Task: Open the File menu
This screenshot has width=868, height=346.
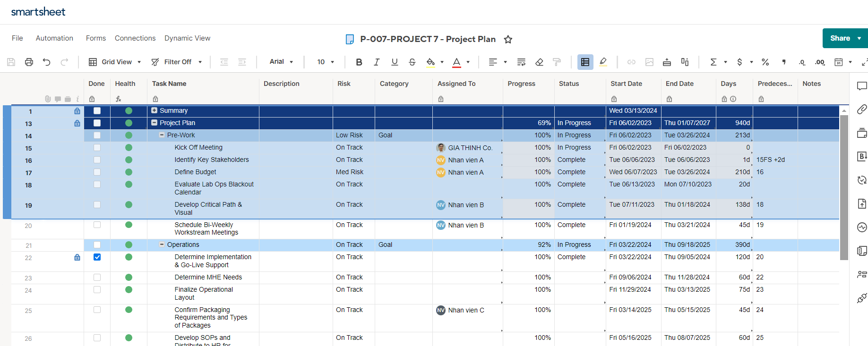Action: pos(17,38)
